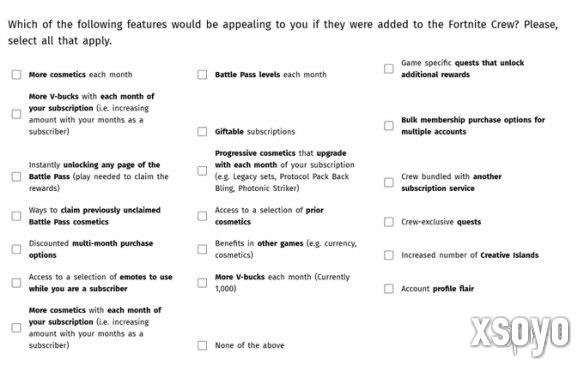This screenshot has width=584, height=365.
Task: Select Game specific quests that unlock rewards
Action: [389, 69]
